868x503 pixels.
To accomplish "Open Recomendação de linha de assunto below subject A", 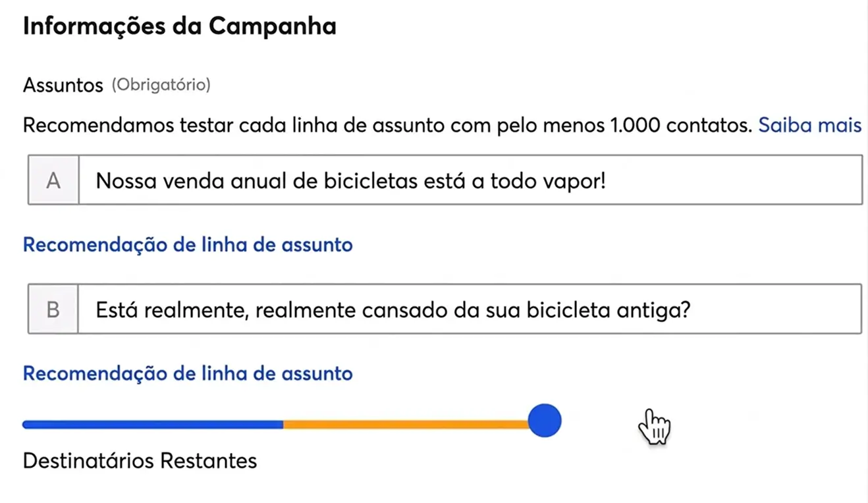I will coord(187,244).
